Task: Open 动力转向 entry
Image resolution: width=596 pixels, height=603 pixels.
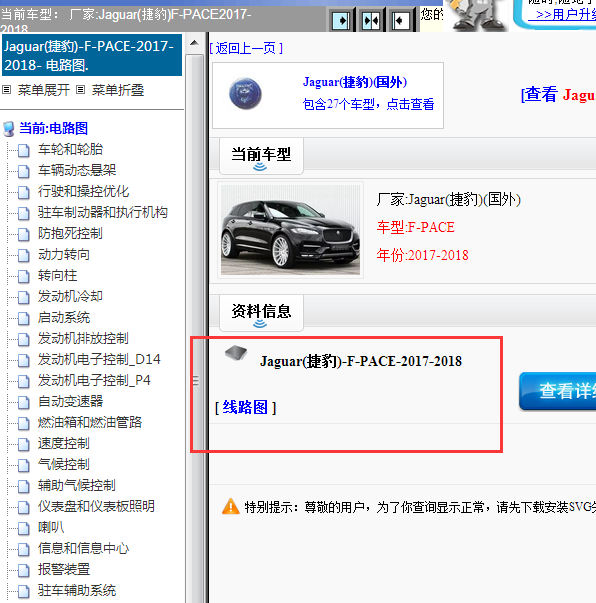Action: 64,255
